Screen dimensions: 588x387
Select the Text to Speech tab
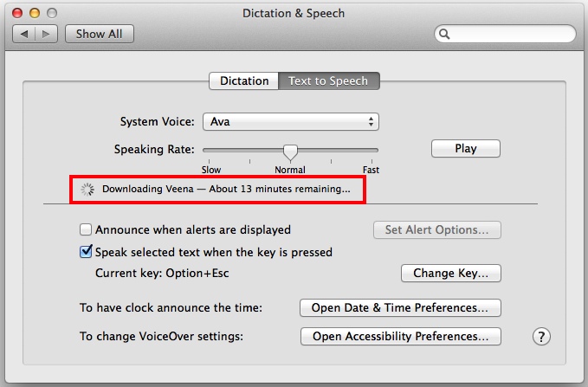tap(328, 81)
